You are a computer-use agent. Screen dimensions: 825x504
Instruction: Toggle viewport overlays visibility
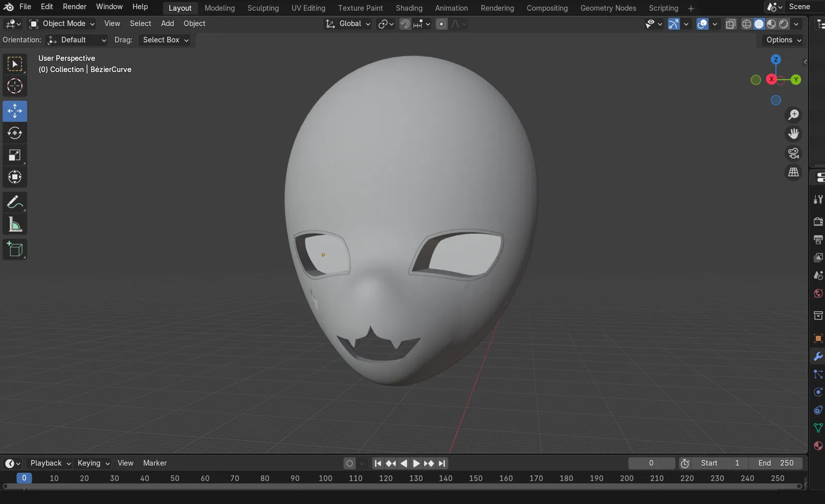pyautogui.click(x=702, y=24)
